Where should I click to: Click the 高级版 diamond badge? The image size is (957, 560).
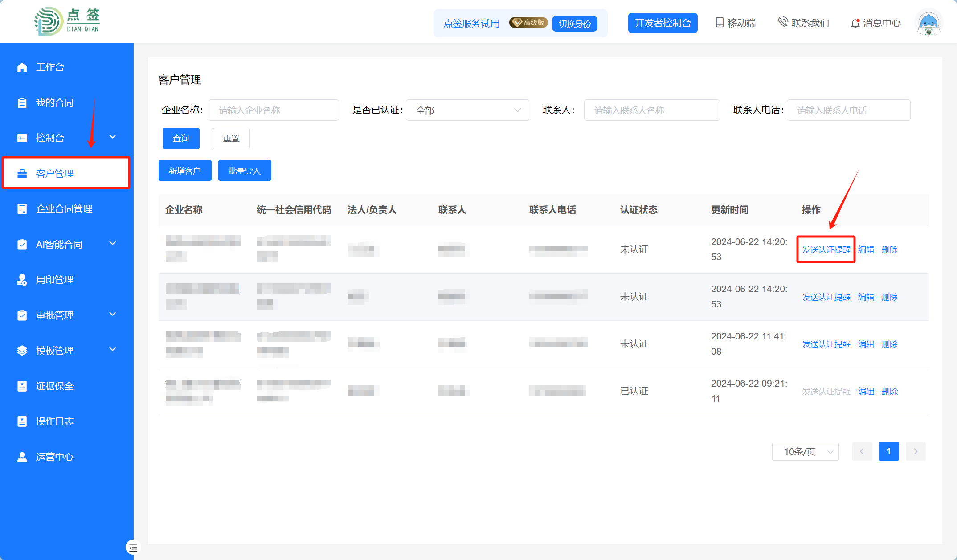tap(528, 23)
